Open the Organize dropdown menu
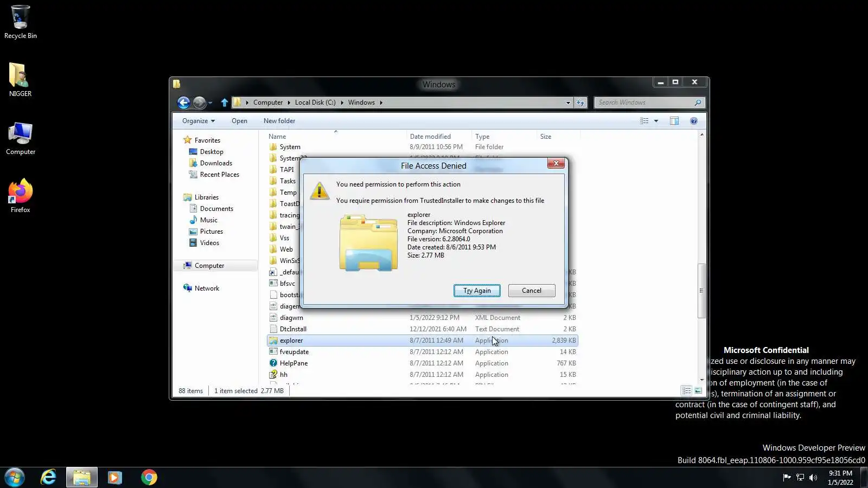Screen dimensions: 868x488 (x=199, y=121)
